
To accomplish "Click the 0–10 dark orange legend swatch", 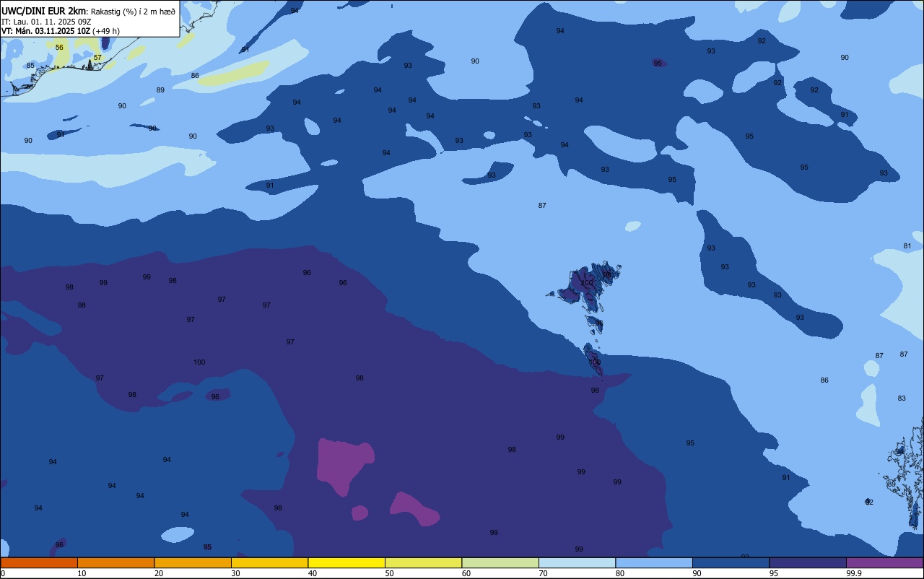I will (x=39, y=562).
